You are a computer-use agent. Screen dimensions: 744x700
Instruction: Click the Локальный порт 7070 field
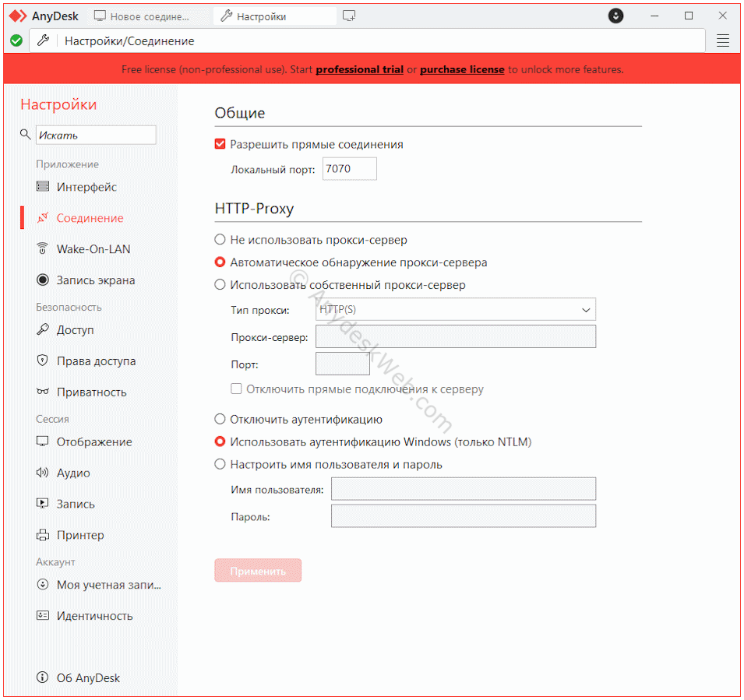click(x=349, y=168)
